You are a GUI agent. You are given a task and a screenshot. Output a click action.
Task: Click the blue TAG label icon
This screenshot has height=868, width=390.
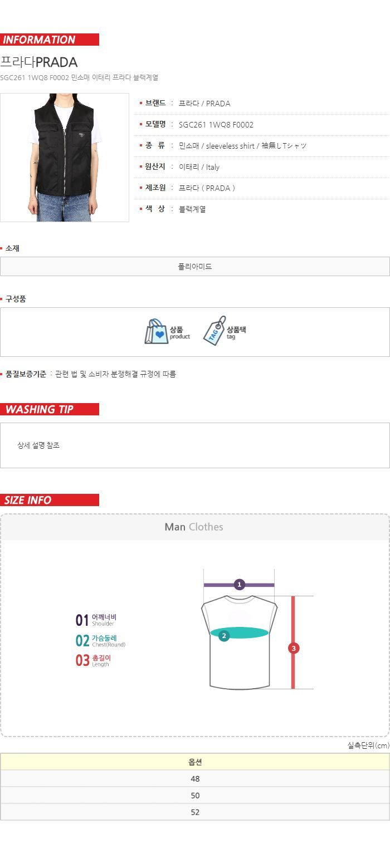tap(214, 331)
